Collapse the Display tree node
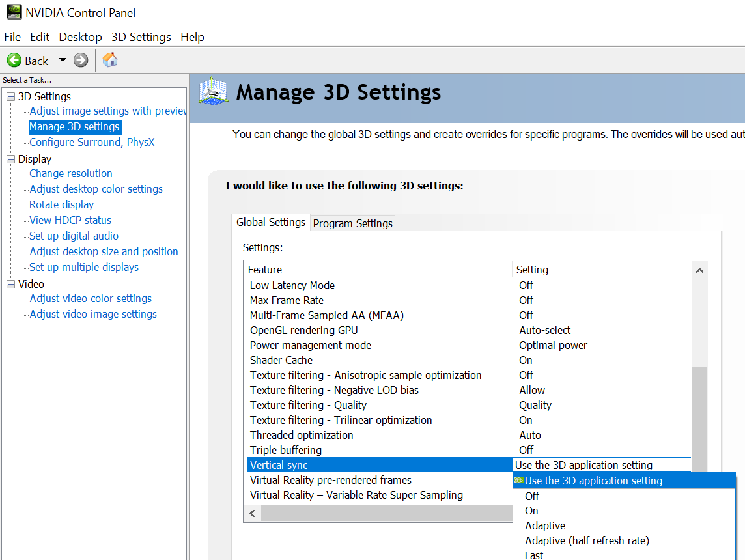Screen dimensions: 745x560 pyautogui.click(x=10, y=159)
